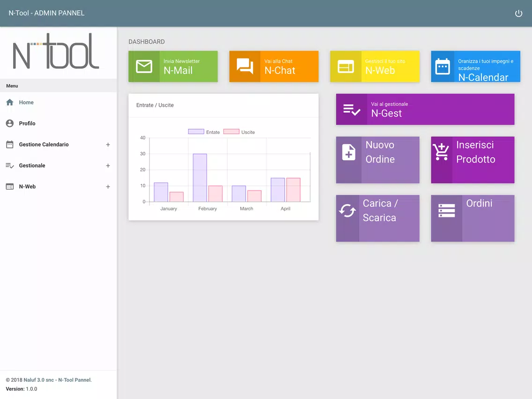Click the N-Calendar calendar icon
Viewport: 532px width, 399px height.
point(443,66)
